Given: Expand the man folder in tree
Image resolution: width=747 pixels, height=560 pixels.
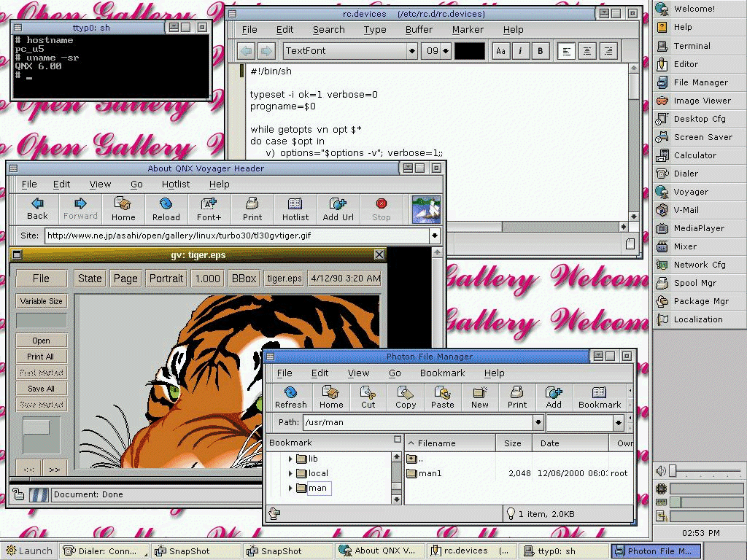Looking at the screenshot, I should click(x=290, y=488).
